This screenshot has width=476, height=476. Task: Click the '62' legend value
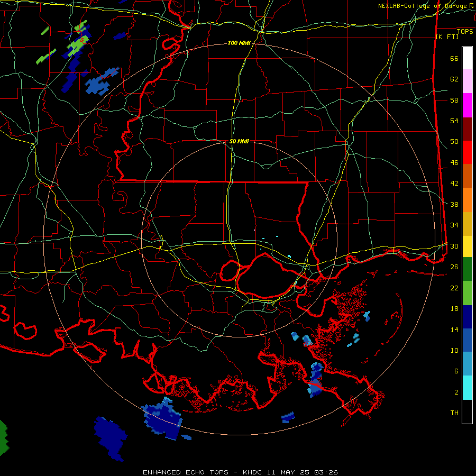click(454, 79)
